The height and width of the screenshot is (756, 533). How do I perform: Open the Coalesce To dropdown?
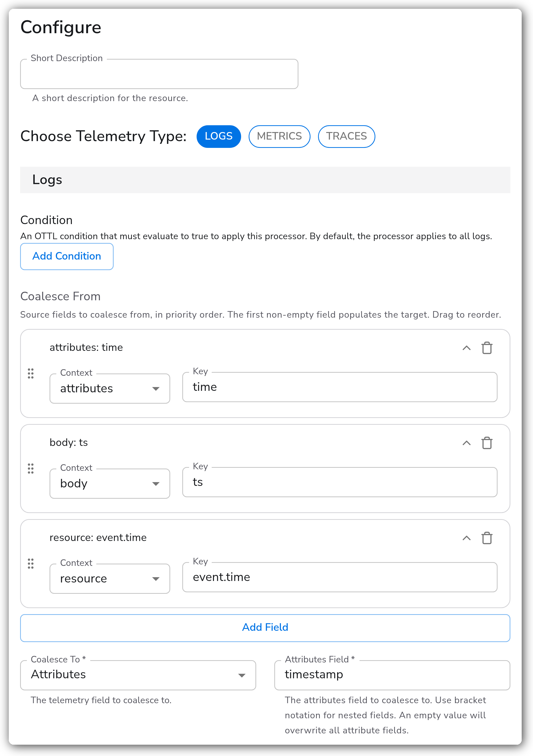click(x=138, y=675)
